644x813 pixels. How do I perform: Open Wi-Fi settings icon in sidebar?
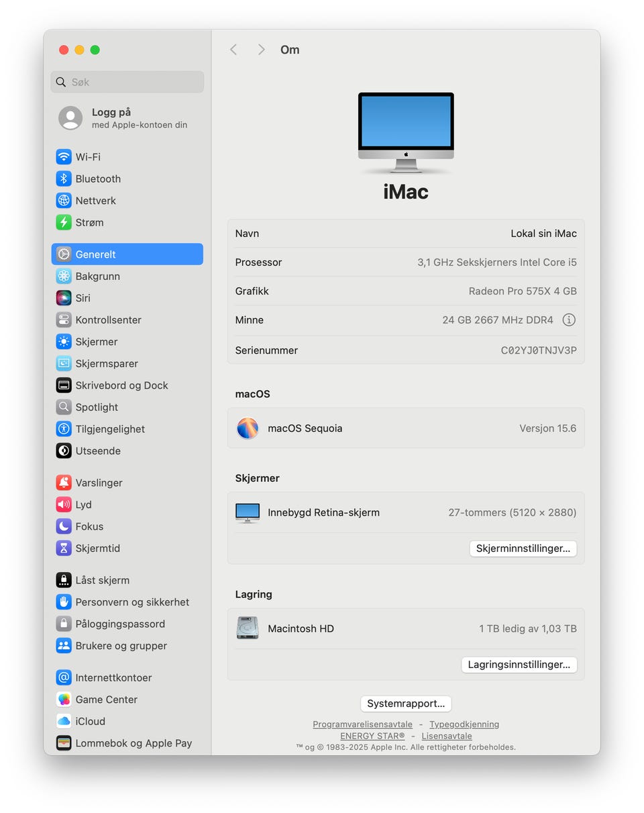tap(64, 157)
